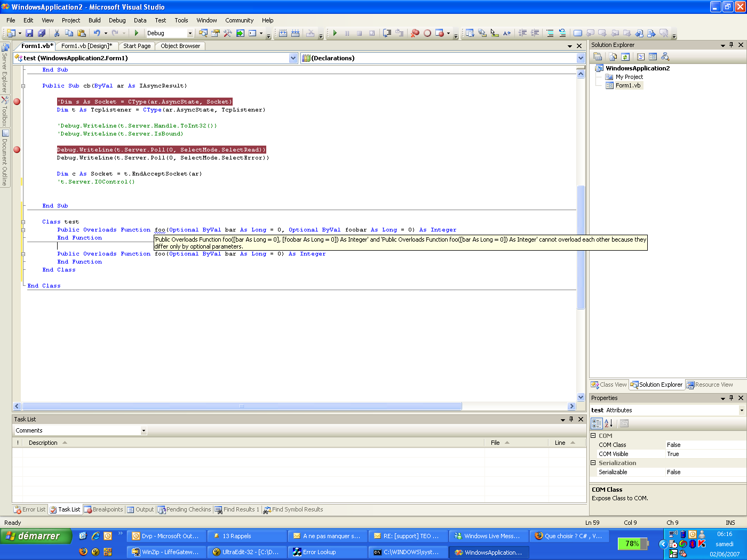This screenshot has height=560, width=747.
Task: Click the editor vertical scrollbar thumb
Action: 581,247
